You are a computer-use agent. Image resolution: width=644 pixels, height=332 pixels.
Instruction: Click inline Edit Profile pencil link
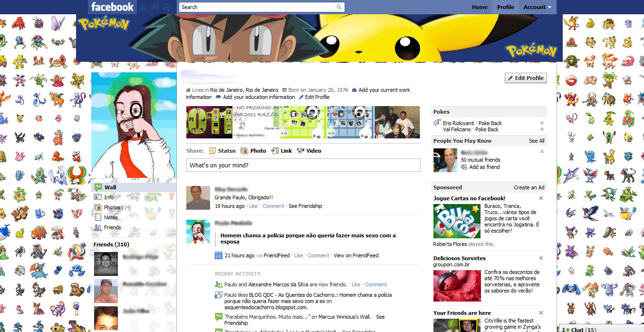click(x=314, y=97)
